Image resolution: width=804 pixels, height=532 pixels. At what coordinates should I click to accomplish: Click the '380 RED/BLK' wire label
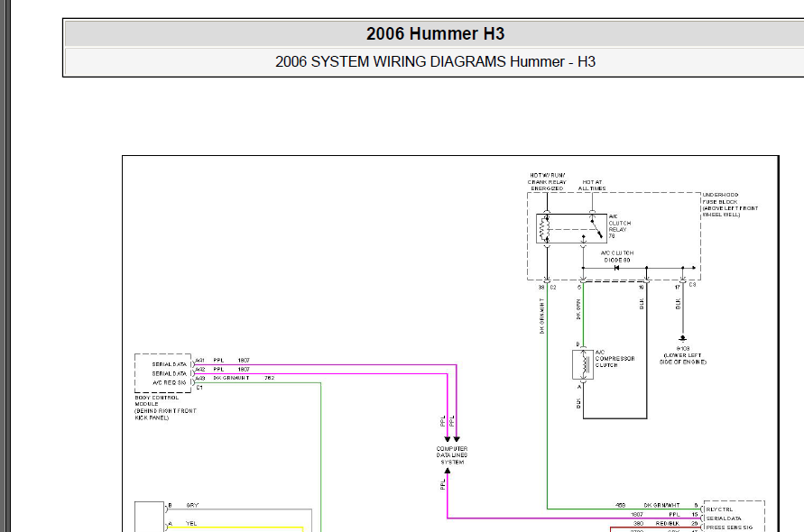(656, 523)
